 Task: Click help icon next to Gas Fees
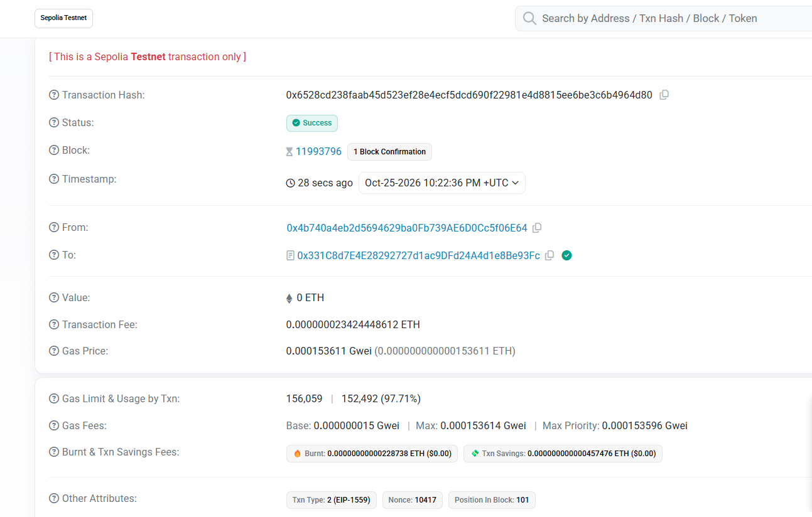coord(54,426)
